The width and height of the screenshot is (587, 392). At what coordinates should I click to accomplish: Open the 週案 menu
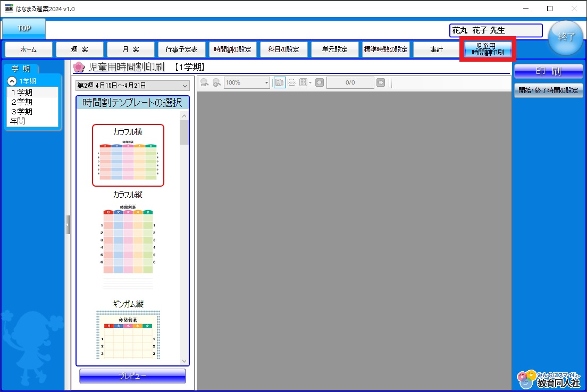[x=80, y=49]
